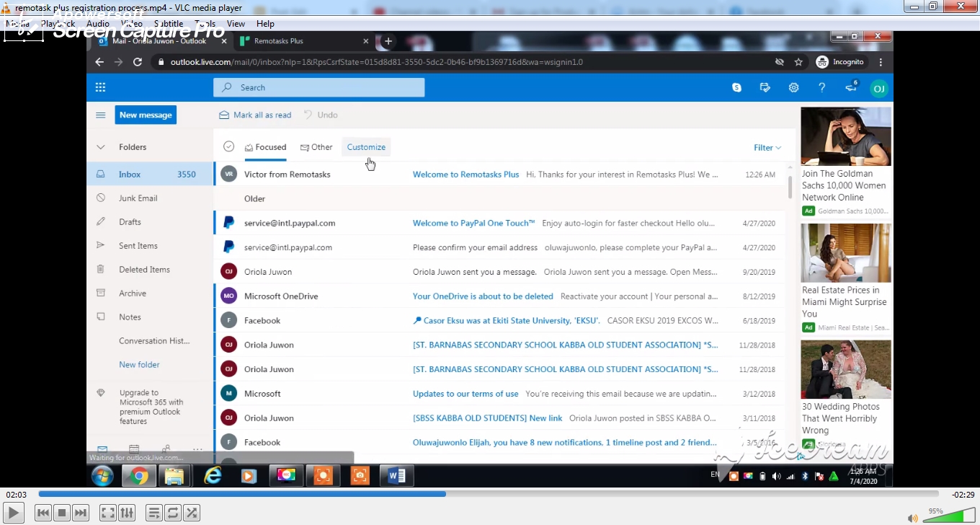980x525 pixels.
Task: Collapse the Folders section
Action: click(101, 146)
